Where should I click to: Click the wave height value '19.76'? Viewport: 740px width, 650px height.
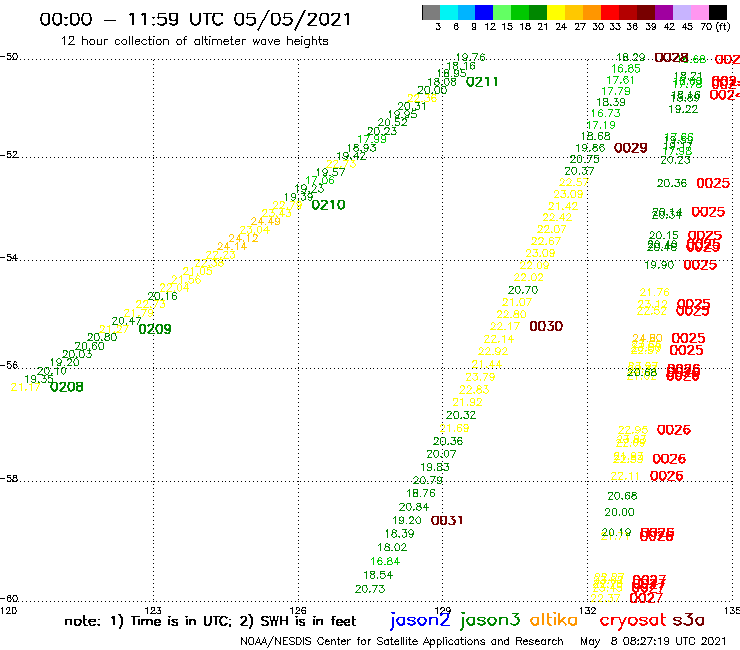[471, 58]
